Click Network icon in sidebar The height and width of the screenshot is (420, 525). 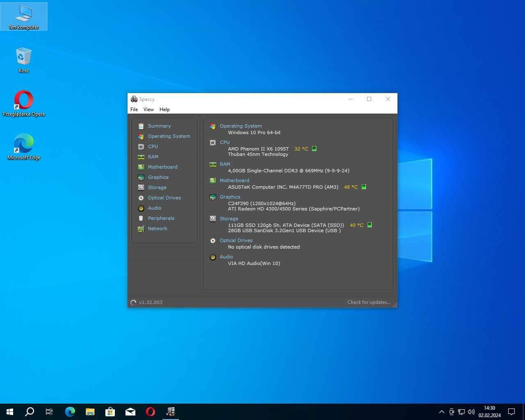[x=141, y=228]
